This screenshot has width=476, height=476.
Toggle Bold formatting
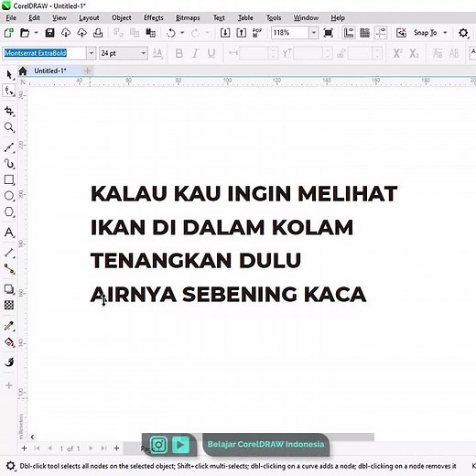tap(179, 54)
